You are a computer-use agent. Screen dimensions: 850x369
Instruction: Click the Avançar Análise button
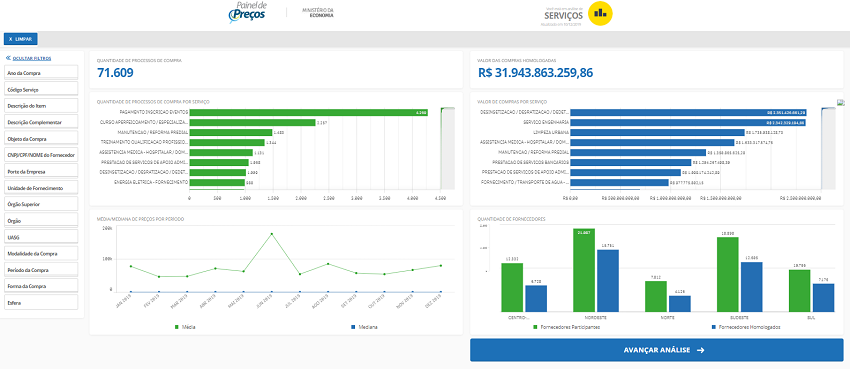click(656, 350)
